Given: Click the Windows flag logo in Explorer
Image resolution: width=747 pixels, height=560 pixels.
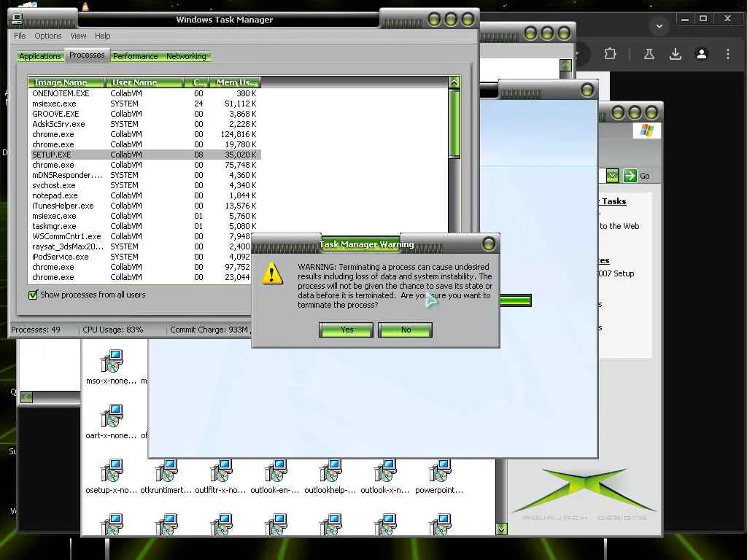Looking at the screenshot, I should pos(647,130).
